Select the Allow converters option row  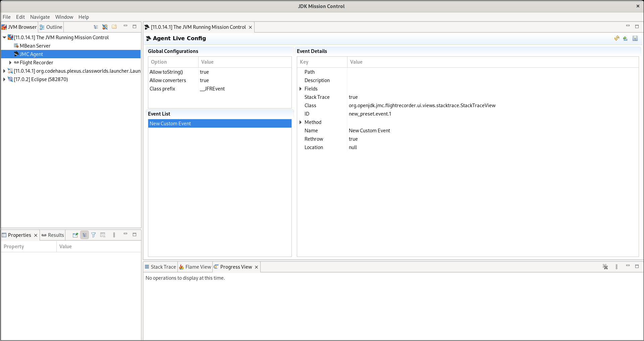tap(220, 80)
